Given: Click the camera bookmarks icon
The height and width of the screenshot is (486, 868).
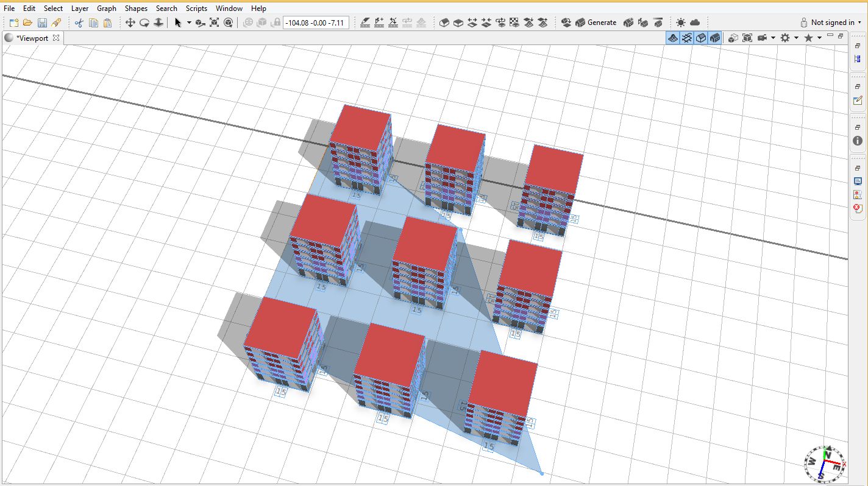Looking at the screenshot, I should 762,38.
